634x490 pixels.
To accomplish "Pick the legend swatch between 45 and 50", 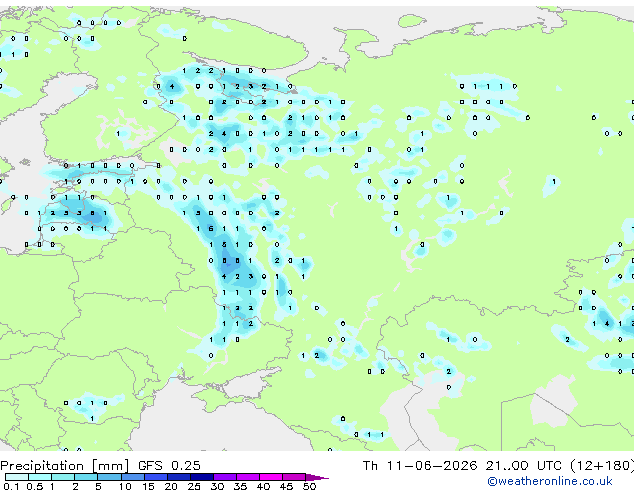I will click(294, 477).
